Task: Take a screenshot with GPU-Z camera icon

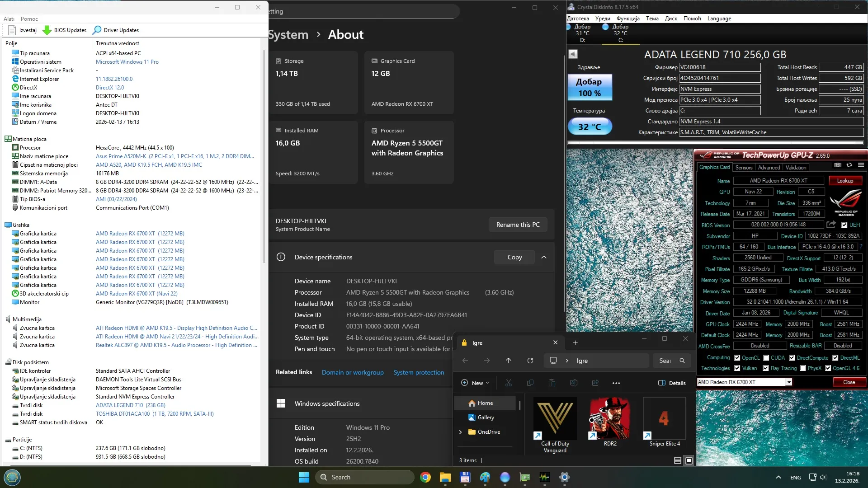Action: [838, 165]
